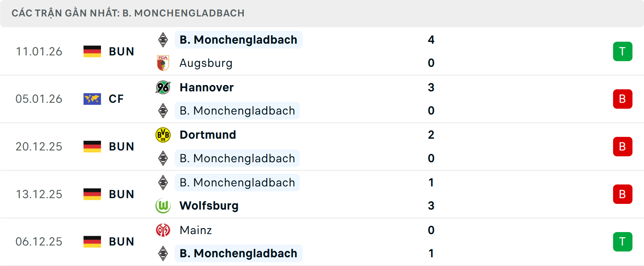Click the highlighted B. Monchengladbach name in the Mainz match
The image size is (644, 266).
click(x=238, y=253)
